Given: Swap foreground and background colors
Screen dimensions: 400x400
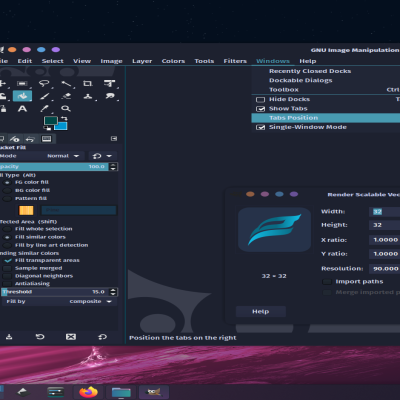Looking at the screenshot, I should 64,118.
